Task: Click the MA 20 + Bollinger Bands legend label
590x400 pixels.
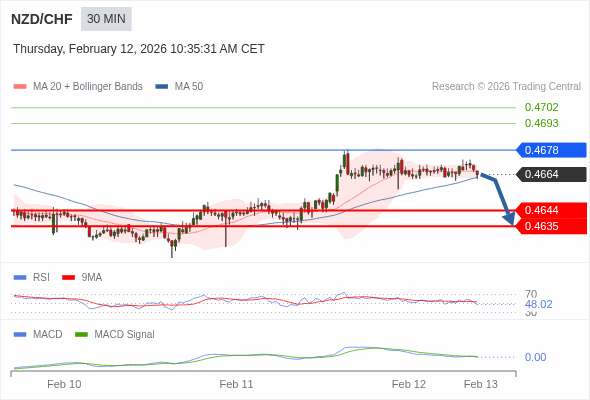Action: tap(88, 87)
